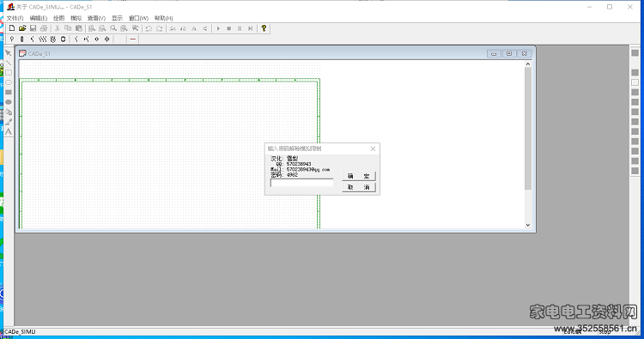Click the password input field in dialog

(x=302, y=183)
